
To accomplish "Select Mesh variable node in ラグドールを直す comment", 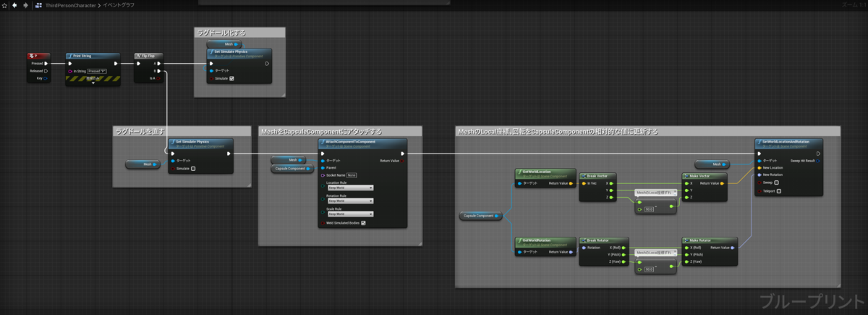I will (x=142, y=164).
